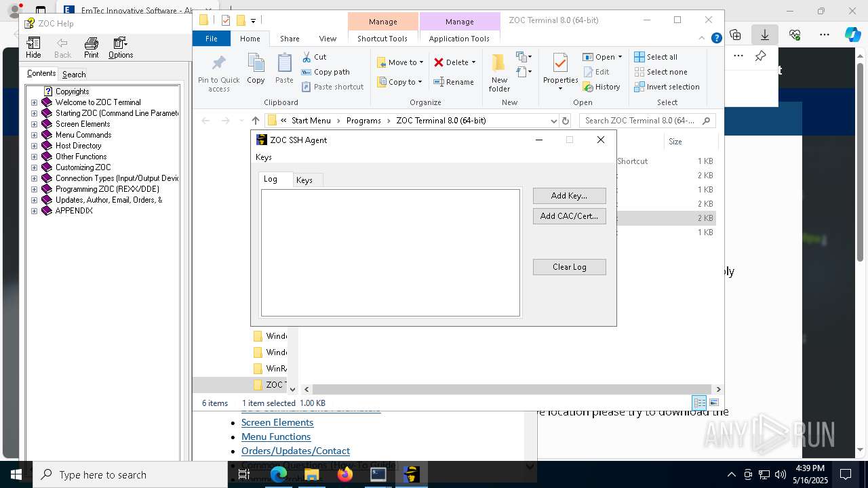Open Orders/Updates/Contact link
The width and height of the screenshot is (868, 488).
click(x=296, y=451)
